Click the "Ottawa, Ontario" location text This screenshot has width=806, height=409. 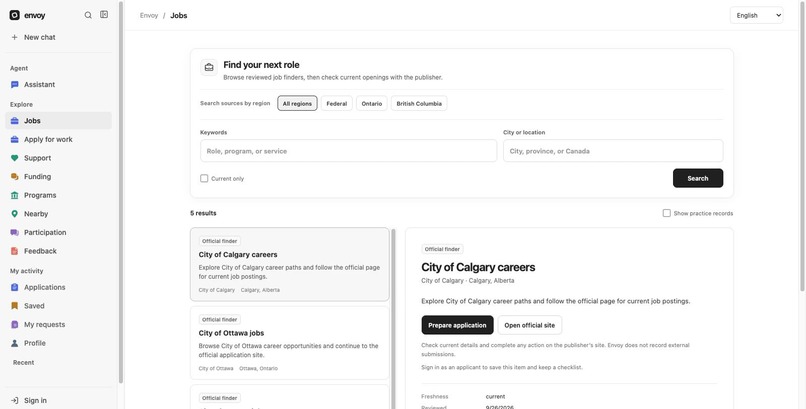pos(258,368)
